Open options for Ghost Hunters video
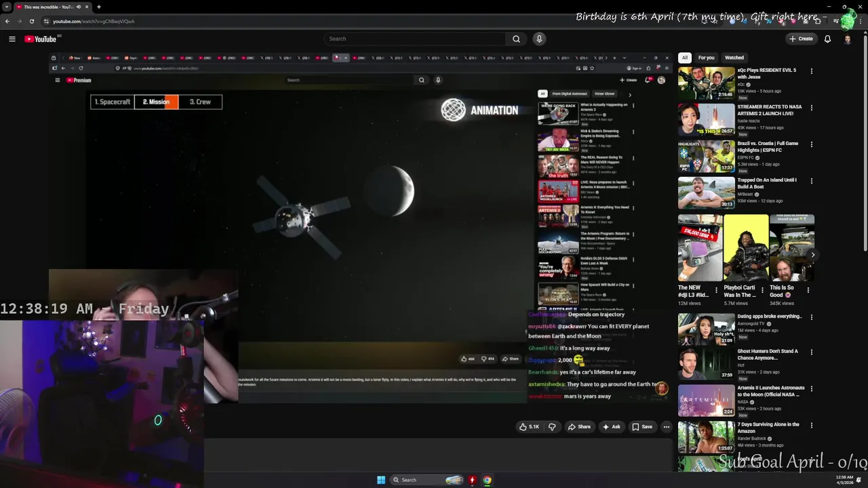The height and width of the screenshot is (488, 868). [x=811, y=352]
